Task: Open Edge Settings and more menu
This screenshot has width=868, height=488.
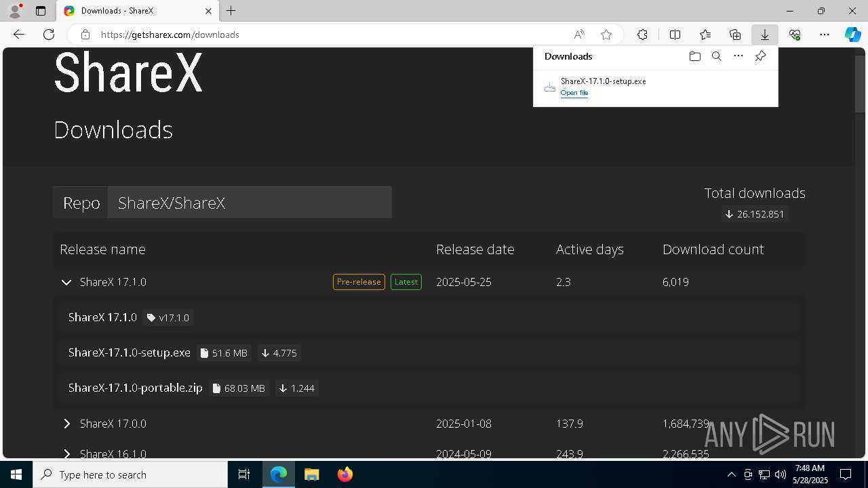Action: pos(825,35)
